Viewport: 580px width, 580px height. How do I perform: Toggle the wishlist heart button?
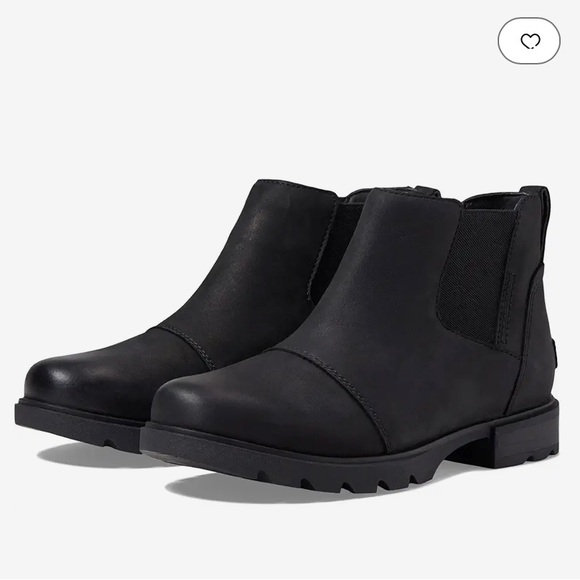click(x=529, y=41)
